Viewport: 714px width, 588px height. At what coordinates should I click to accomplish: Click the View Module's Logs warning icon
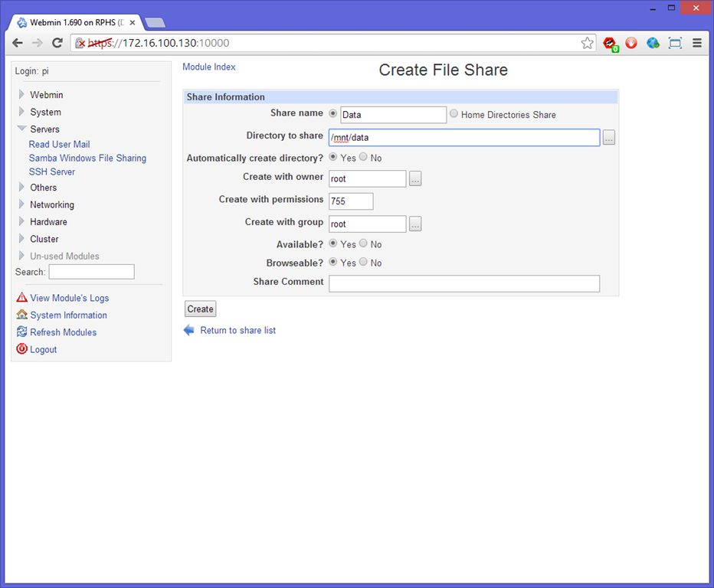click(21, 298)
